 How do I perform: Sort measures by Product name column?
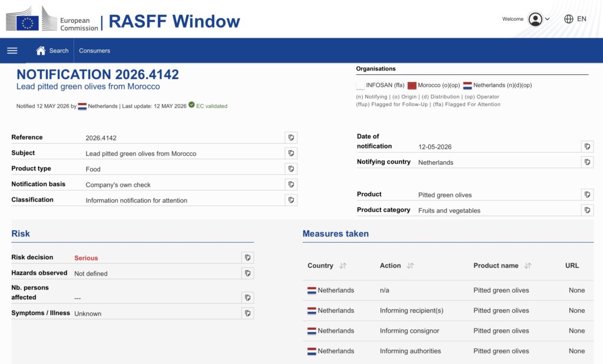528,266
